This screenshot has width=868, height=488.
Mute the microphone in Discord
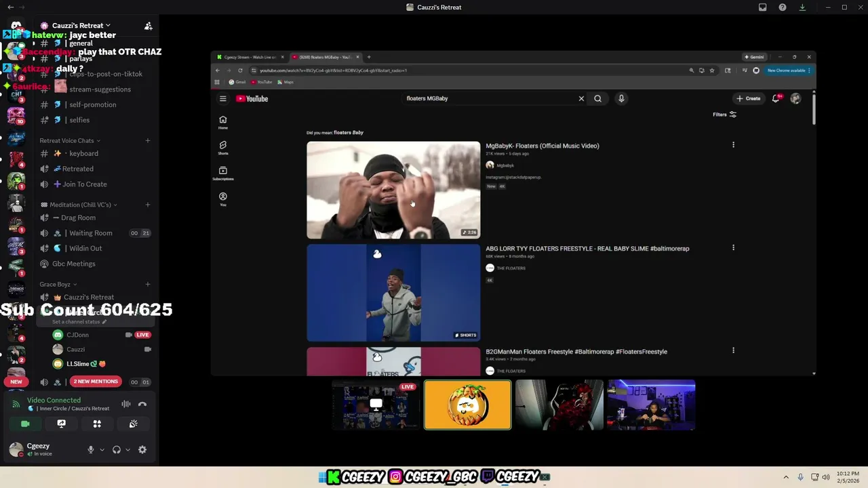90,449
